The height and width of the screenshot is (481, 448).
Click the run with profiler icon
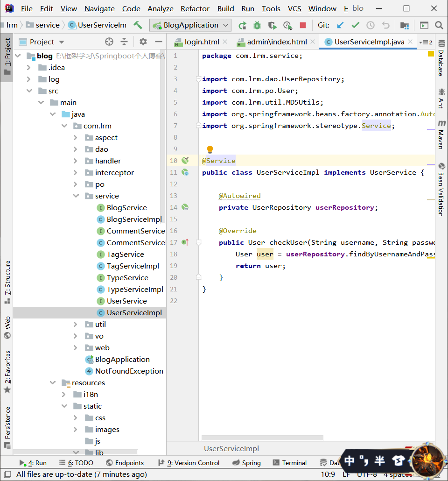(x=287, y=25)
